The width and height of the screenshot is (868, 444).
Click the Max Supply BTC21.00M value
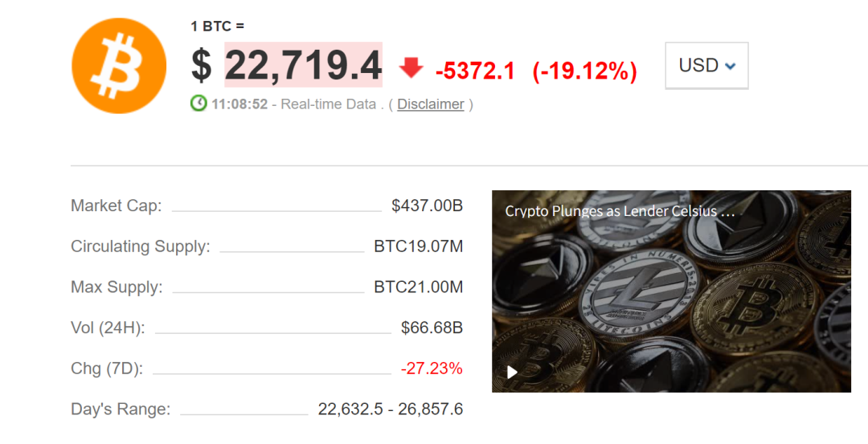419,287
